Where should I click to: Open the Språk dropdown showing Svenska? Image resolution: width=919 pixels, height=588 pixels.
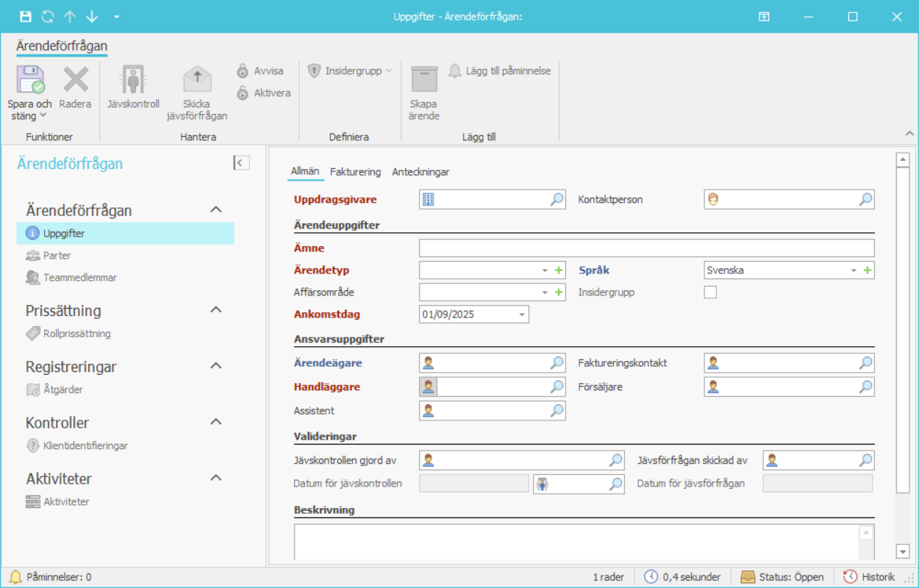[x=854, y=270]
